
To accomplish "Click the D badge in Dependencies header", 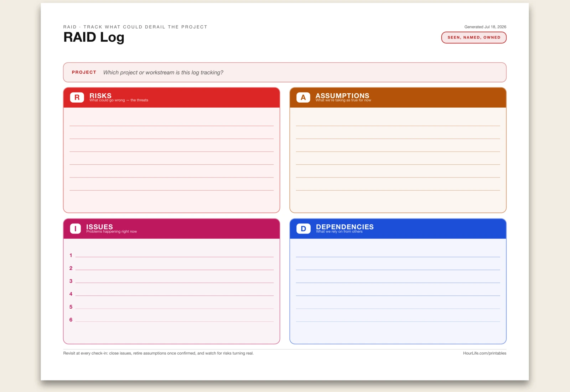I will click(304, 228).
